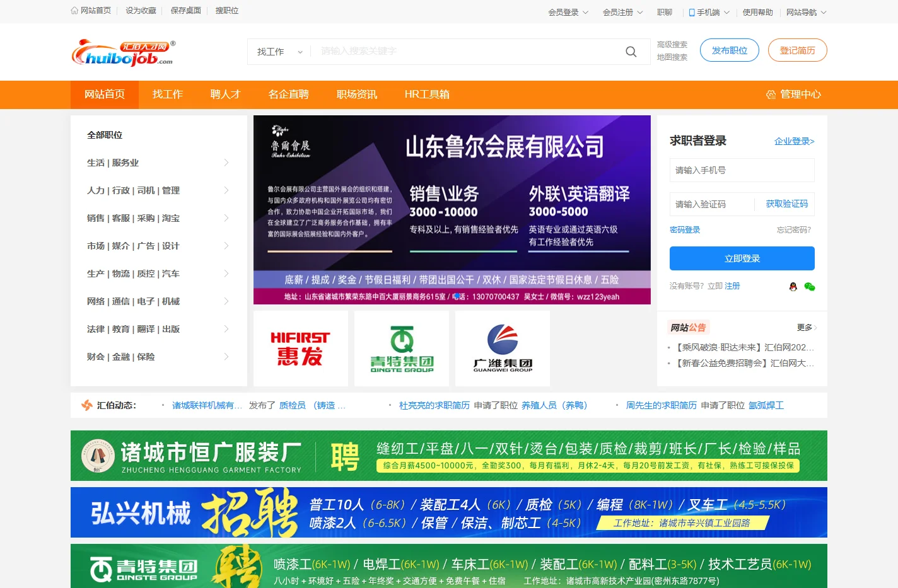The width and height of the screenshot is (898, 588).
Task: Open 杜亮亮的求职简历 link
Action: [434, 405]
